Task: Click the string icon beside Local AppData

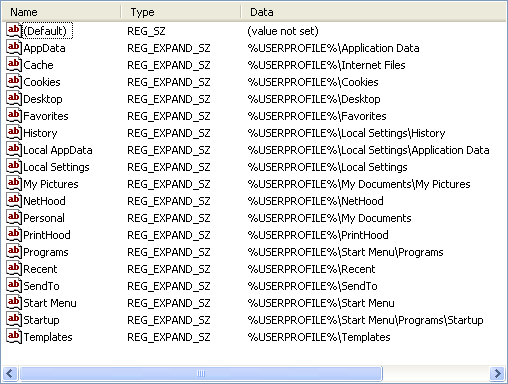Action: (14, 149)
